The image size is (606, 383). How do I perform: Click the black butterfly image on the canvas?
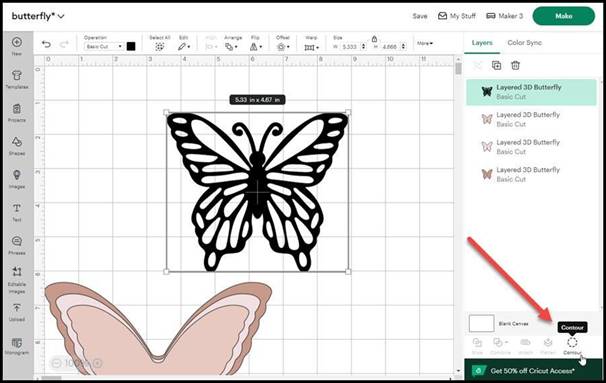(x=257, y=192)
